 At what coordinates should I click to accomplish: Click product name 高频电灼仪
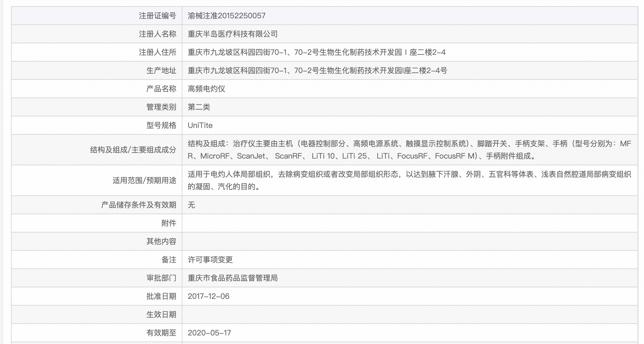[206, 89]
